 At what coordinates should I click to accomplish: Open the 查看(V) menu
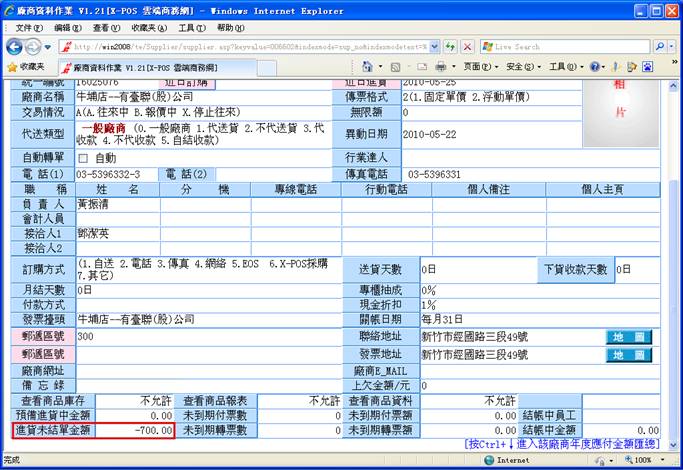107,28
